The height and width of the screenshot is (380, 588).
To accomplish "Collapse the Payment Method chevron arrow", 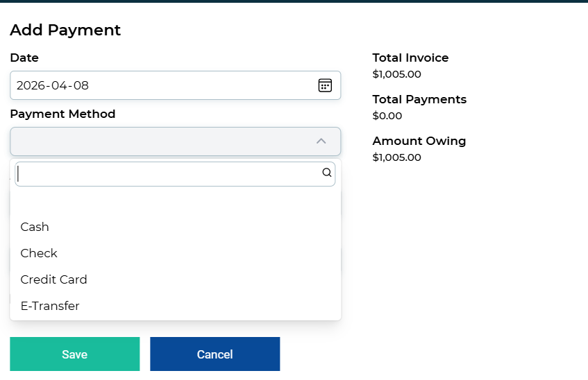I will pos(321,141).
